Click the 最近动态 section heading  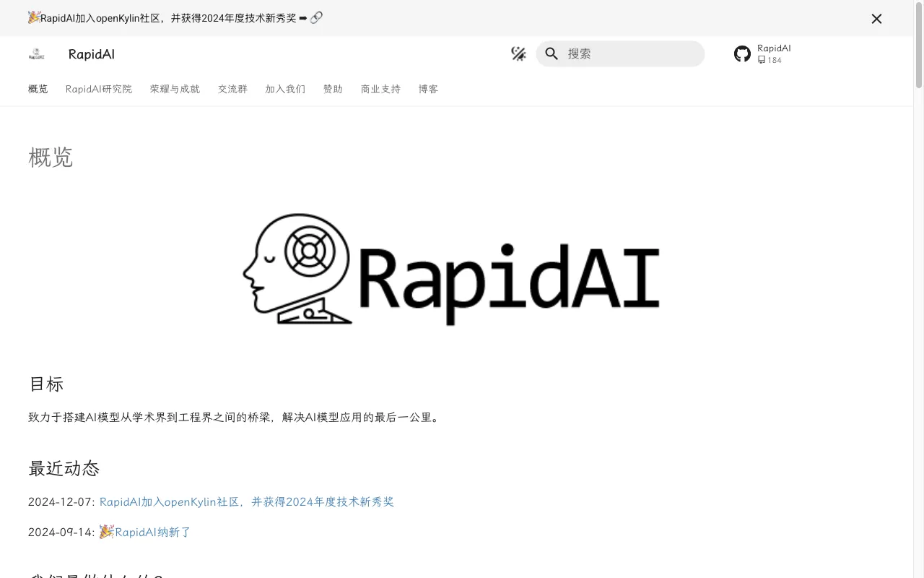[64, 468]
